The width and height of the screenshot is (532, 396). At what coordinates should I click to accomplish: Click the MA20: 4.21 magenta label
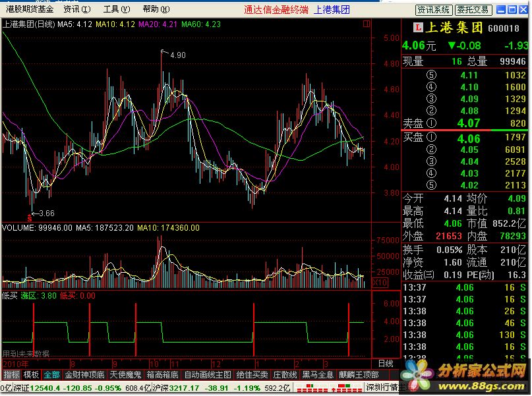(158, 24)
